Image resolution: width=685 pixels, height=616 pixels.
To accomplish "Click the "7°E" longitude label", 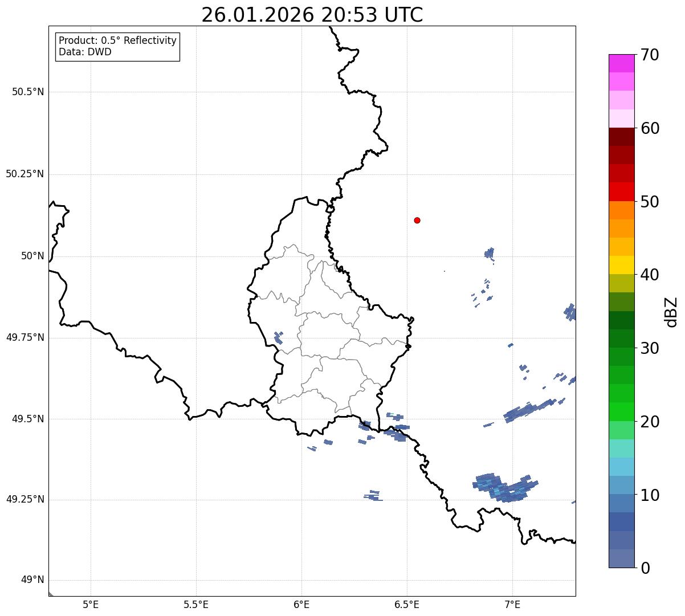I will point(512,605).
